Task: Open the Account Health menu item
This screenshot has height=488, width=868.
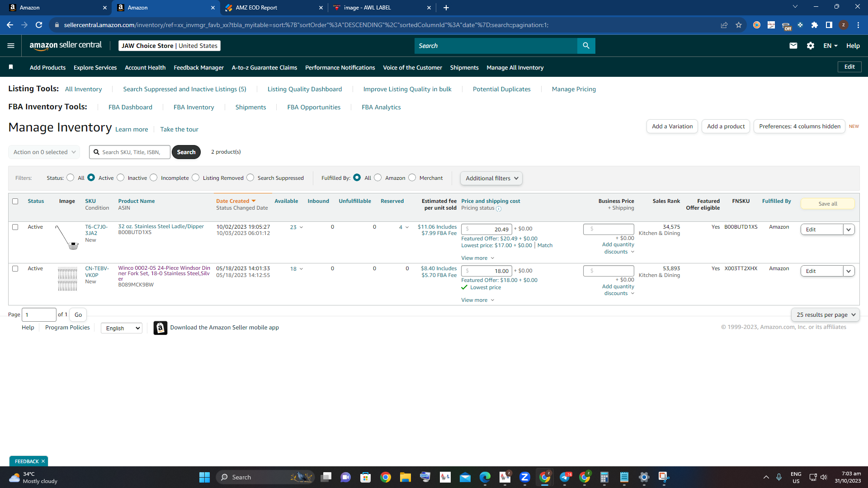Action: (145, 67)
